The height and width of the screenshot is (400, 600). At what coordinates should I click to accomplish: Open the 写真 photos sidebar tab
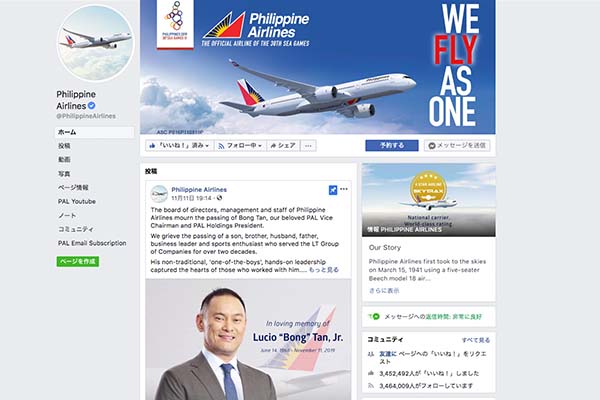[64, 174]
